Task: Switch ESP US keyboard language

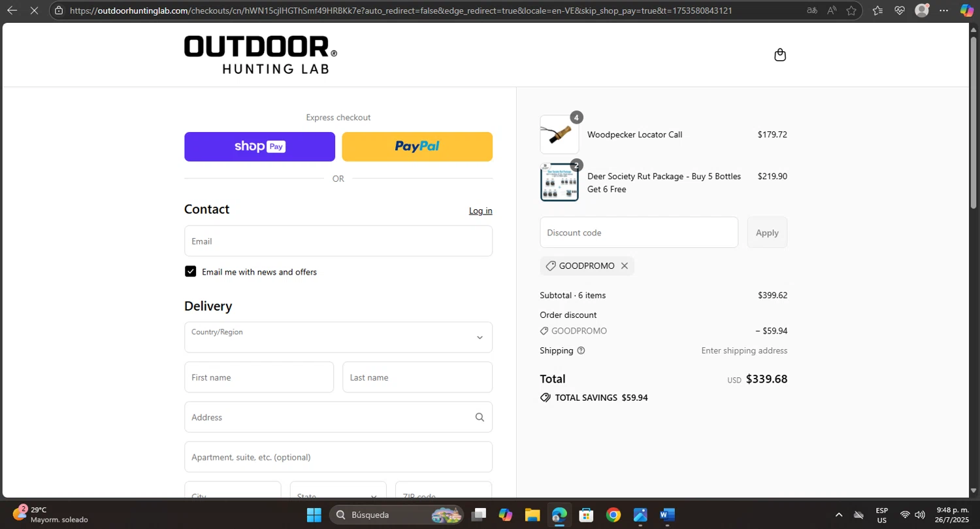Action: (x=882, y=515)
